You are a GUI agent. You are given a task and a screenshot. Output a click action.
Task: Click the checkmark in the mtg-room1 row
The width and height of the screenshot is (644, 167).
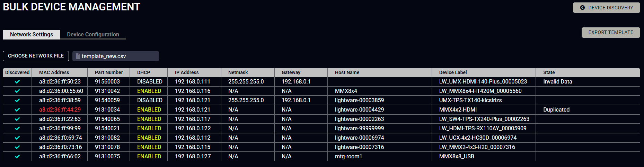tap(17, 157)
